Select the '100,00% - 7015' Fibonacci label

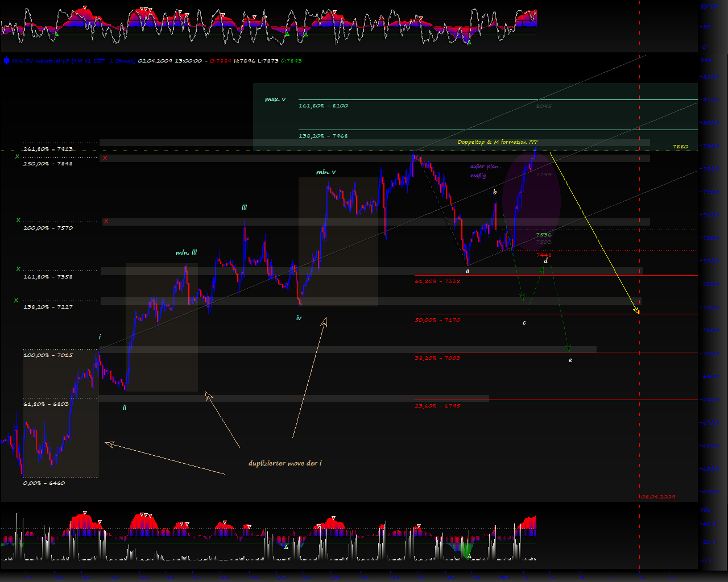point(48,355)
